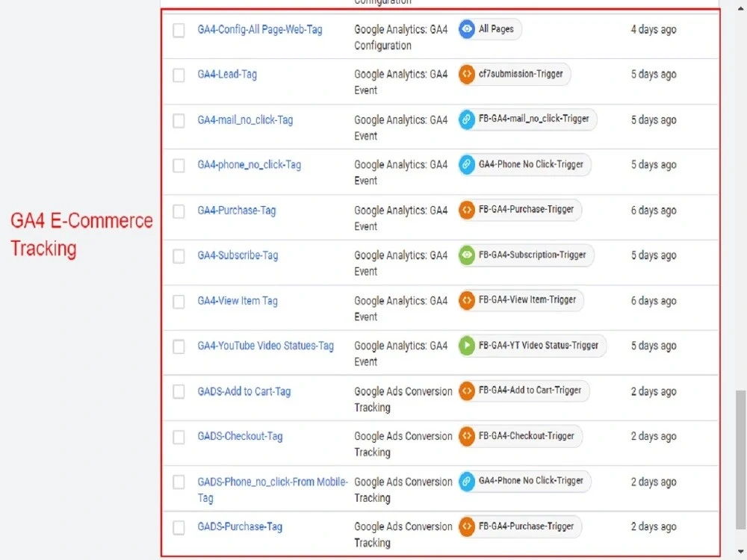
Task: Click the icon on FB-GA4-View Item-Trigger chip
Action: pos(466,300)
